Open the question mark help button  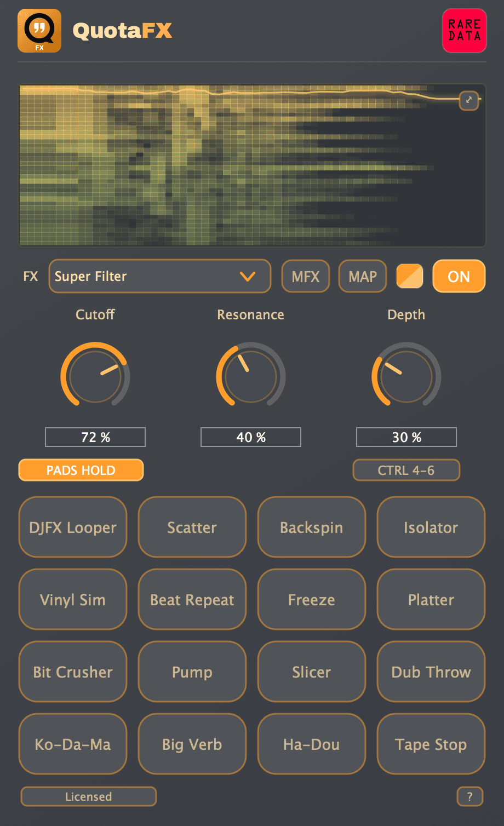[x=470, y=796]
